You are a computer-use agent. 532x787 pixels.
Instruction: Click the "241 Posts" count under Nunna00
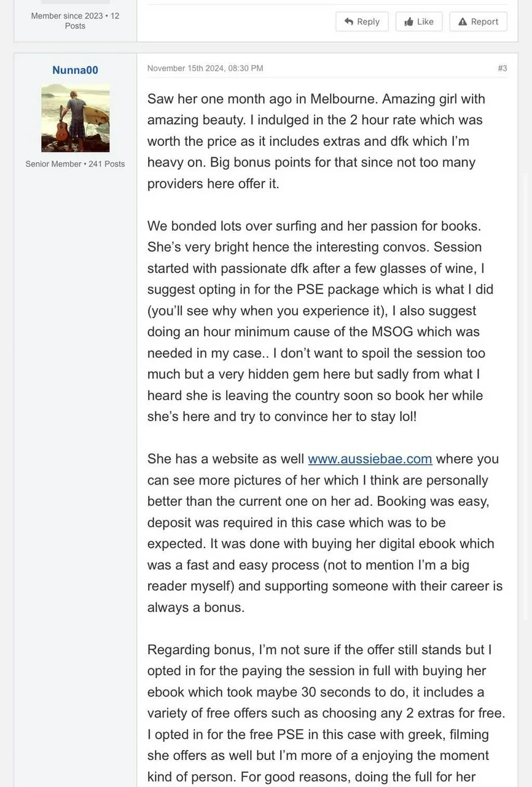[106, 164]
